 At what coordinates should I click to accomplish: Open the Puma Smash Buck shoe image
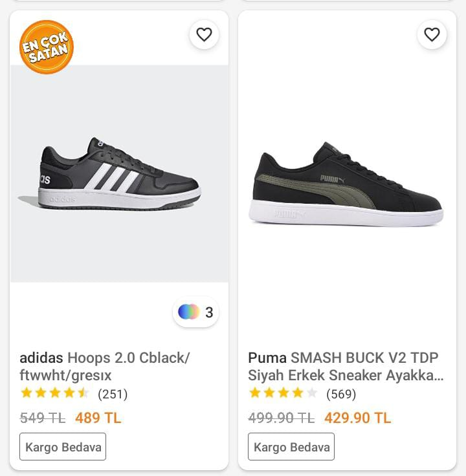coord(347,184)
